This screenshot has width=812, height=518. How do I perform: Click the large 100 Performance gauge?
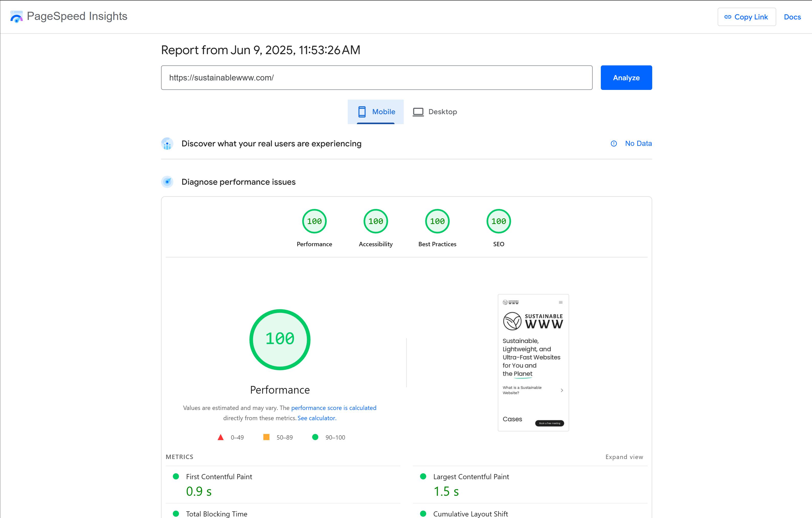280,339
